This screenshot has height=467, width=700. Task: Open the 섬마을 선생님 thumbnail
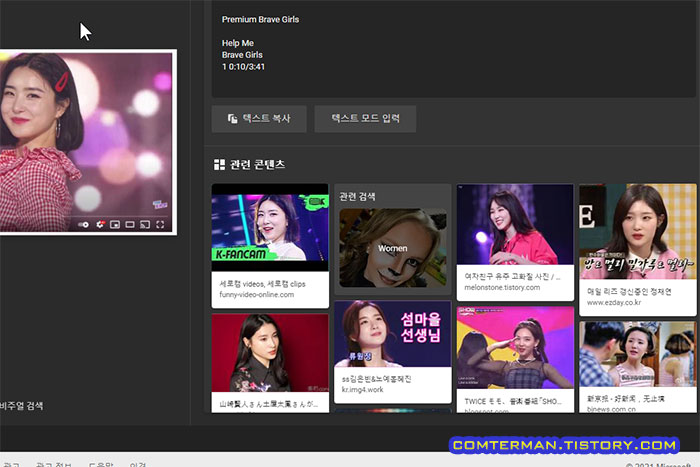click(393, 334)
